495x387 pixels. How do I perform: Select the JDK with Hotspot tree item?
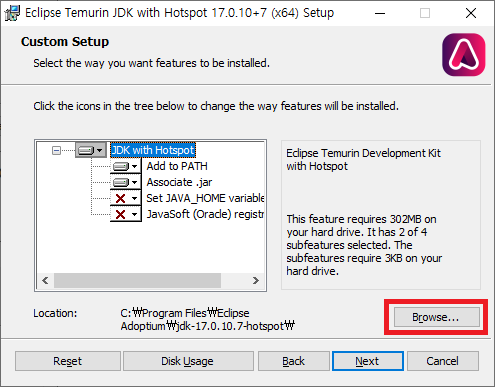tap(153, 150)
